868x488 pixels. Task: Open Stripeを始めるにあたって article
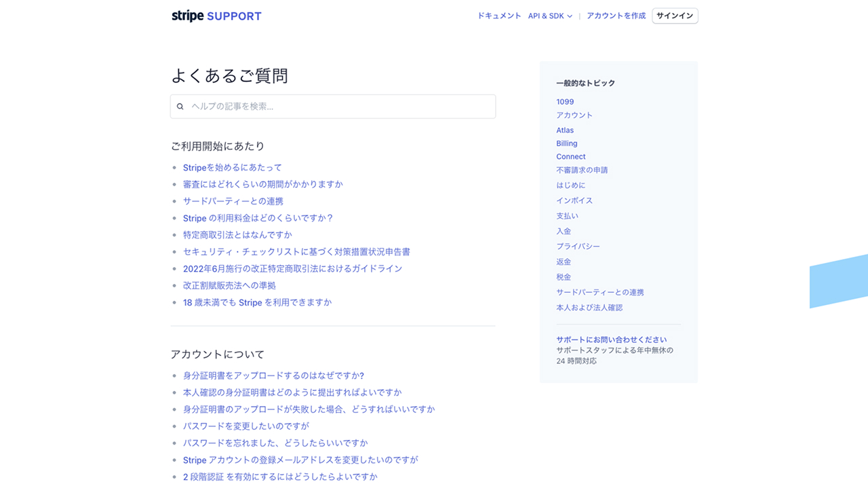pyautogui.click(x=232, y=167)
